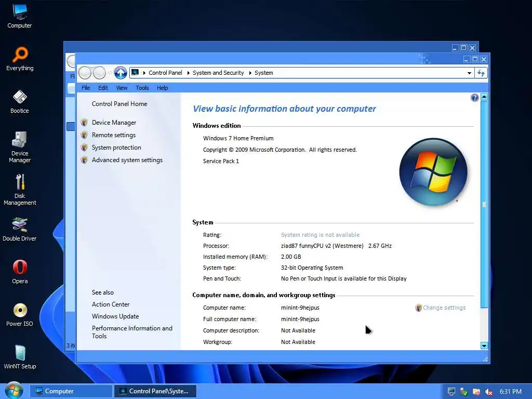Click the window resize grip corner

(485, 359)
